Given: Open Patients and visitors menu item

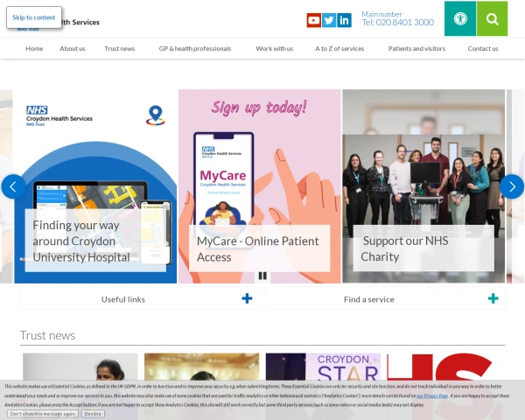Looking at the screenshot, I should [x=416, y=49].
